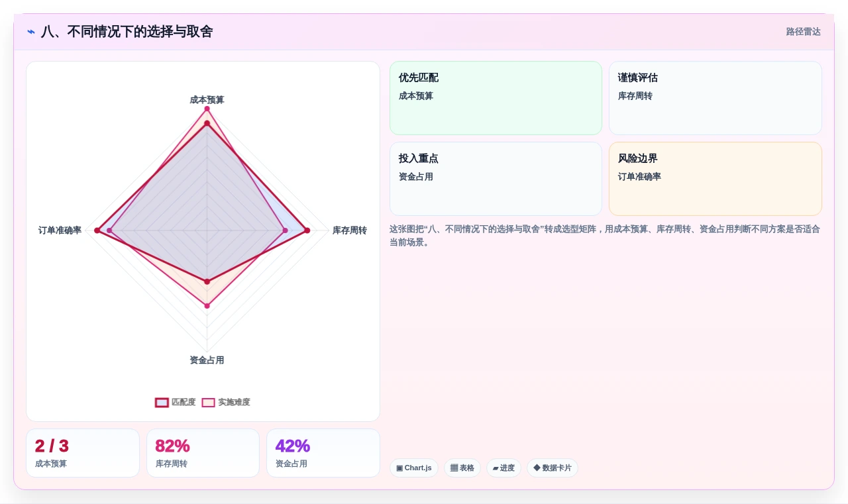Click the lightning icon beside the section title
The width and height of the screenshot is (848, 504).
tap(31, 32)
